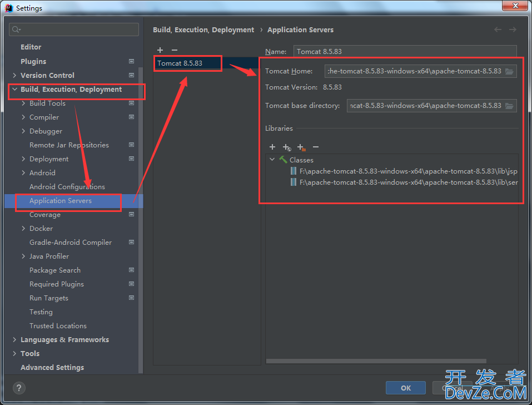532x405 pixels.
Task: Remove selected library entry
Action: point(316,147)
